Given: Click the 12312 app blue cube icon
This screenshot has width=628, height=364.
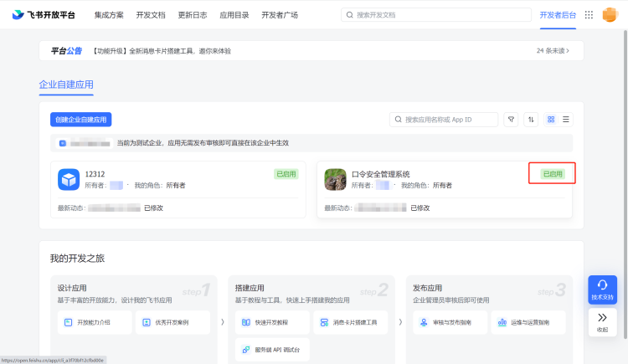Looking at the screenshot, I should pyautogui.click(x=69, y=179).
